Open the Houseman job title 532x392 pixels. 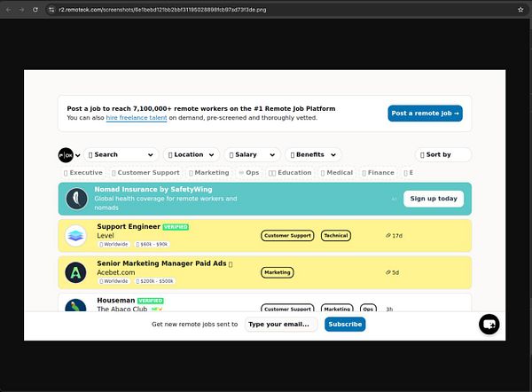point(115,301)
